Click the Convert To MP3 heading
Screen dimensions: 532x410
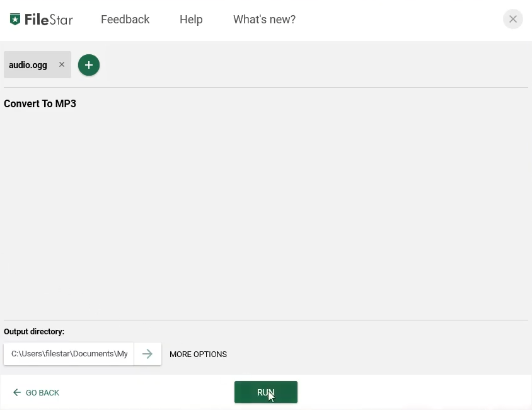pos(40,104)
